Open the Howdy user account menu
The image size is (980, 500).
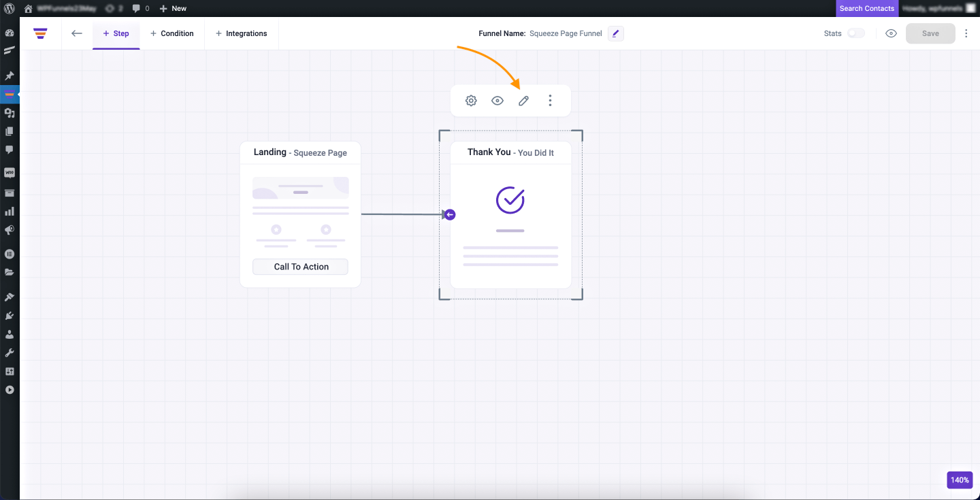[939, 8]
